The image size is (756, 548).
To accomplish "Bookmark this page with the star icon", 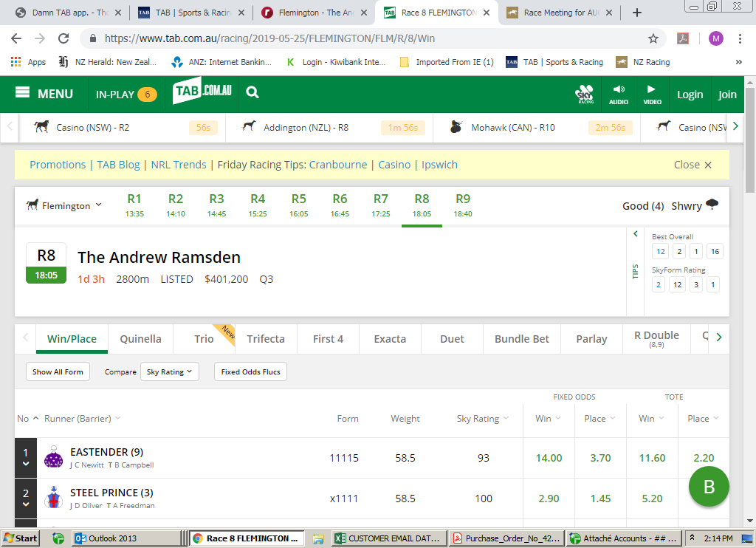I will 653,38.
